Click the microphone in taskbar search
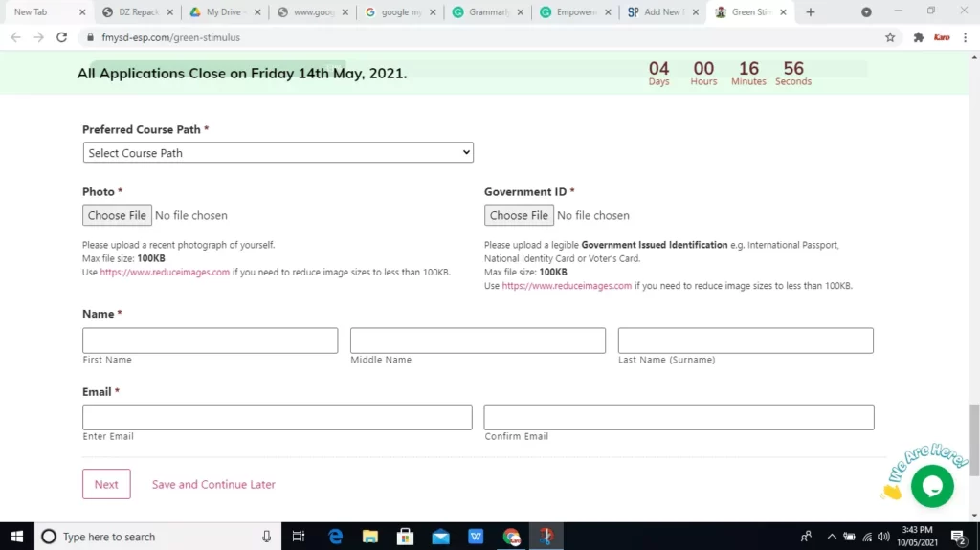 pyautogui.click(x=266, y=537)
